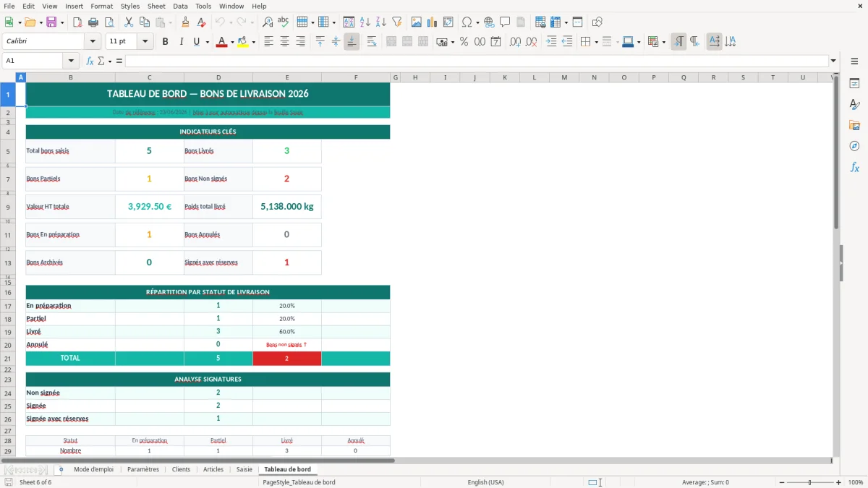Click the Print icon
This screenshot has height=488, width=868.
pyautogui.click(x=93, y=22)
